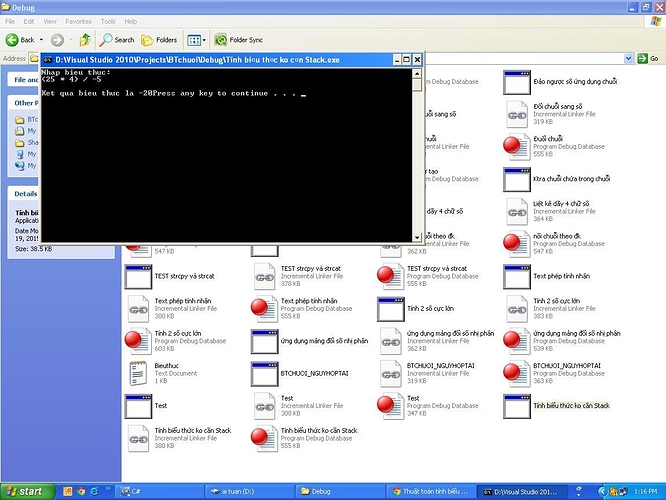
Task: Expand the Address bar dropdown arrow
Action: point(628,59)
